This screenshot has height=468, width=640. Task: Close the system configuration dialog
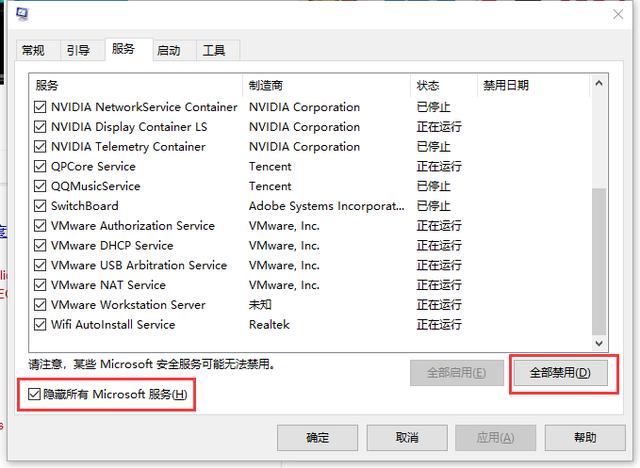[618, 14]
